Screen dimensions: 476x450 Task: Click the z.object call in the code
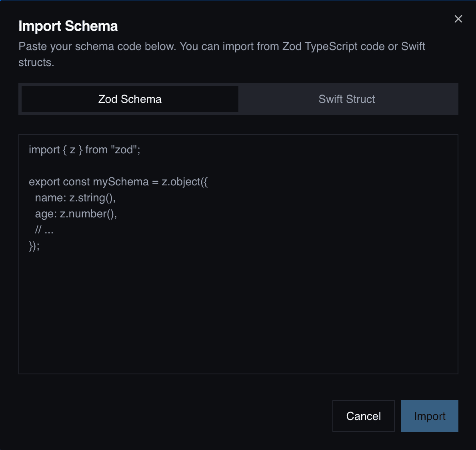(x=184, y=182)
